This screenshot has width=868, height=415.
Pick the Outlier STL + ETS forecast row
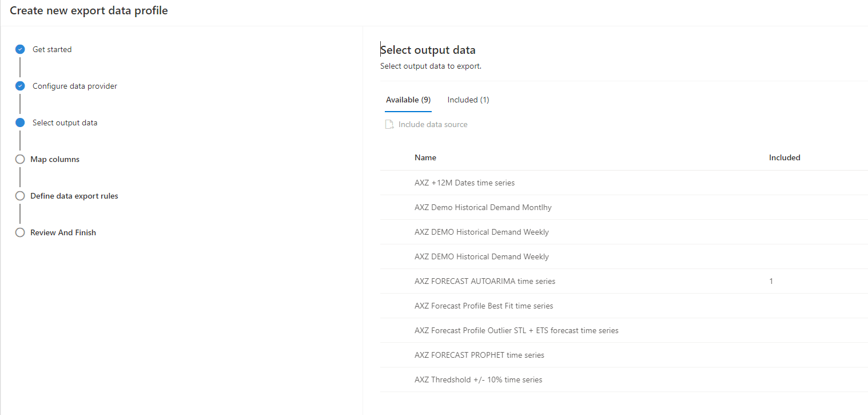coord(516,330)
